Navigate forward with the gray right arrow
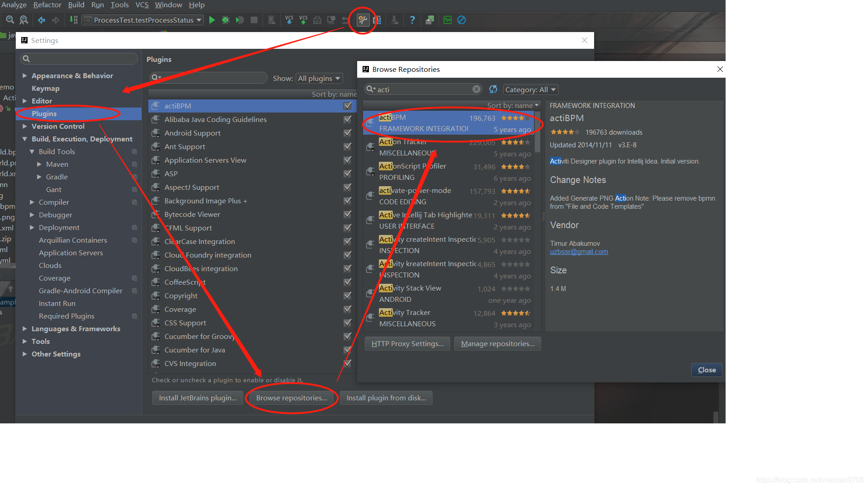 (x=56, y=20)
